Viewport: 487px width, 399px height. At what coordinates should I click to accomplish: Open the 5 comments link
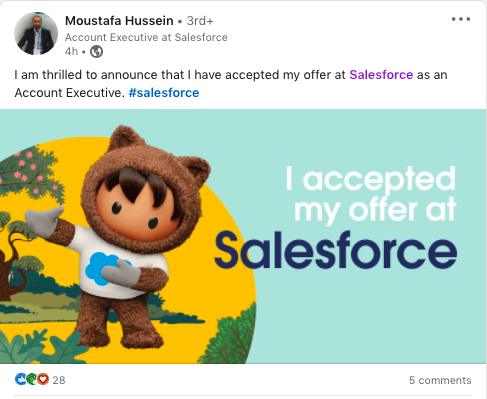(x=440, y=380)
